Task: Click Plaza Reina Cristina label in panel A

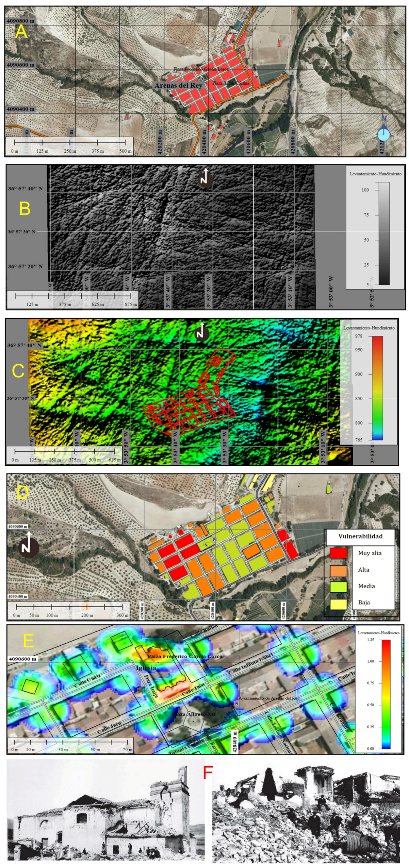Action: (231, 83)
